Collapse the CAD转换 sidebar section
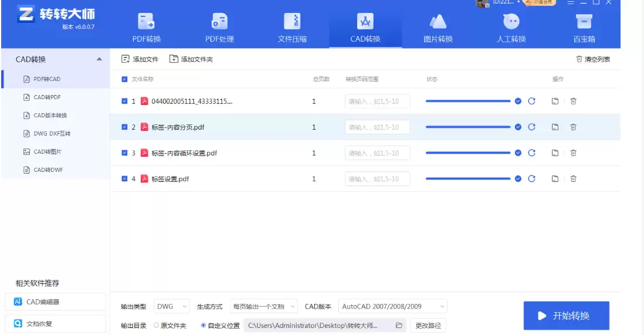The image size is (644, 335). 99,59
